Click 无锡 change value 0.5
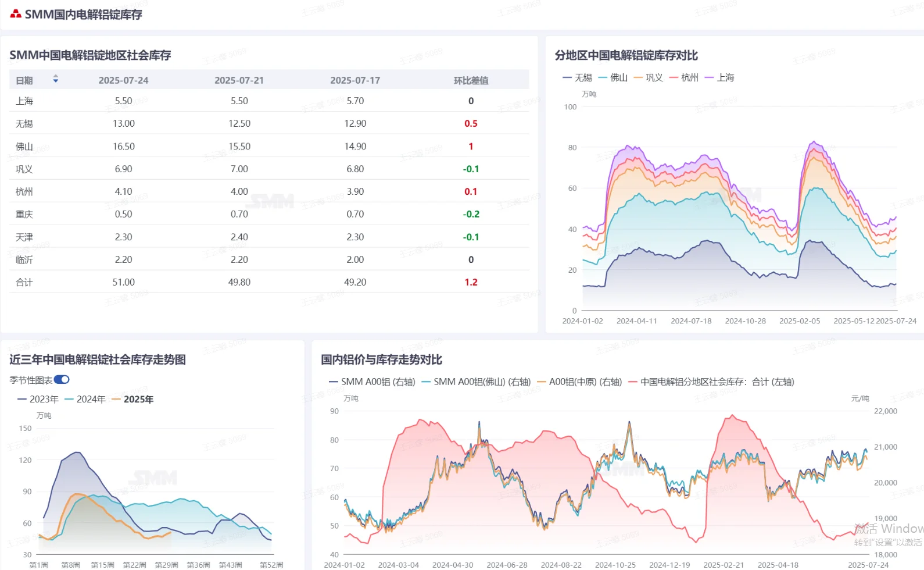This screenshot has height=570, width=924. coord(471,123)
